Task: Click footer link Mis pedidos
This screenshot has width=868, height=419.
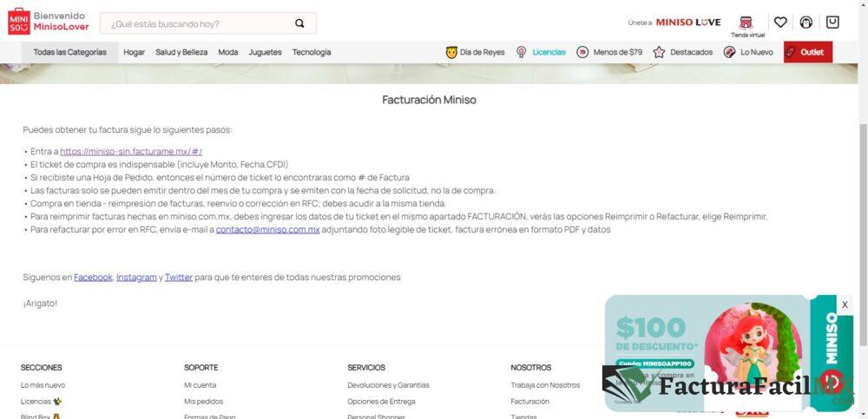Action: [x=203, y=402]
